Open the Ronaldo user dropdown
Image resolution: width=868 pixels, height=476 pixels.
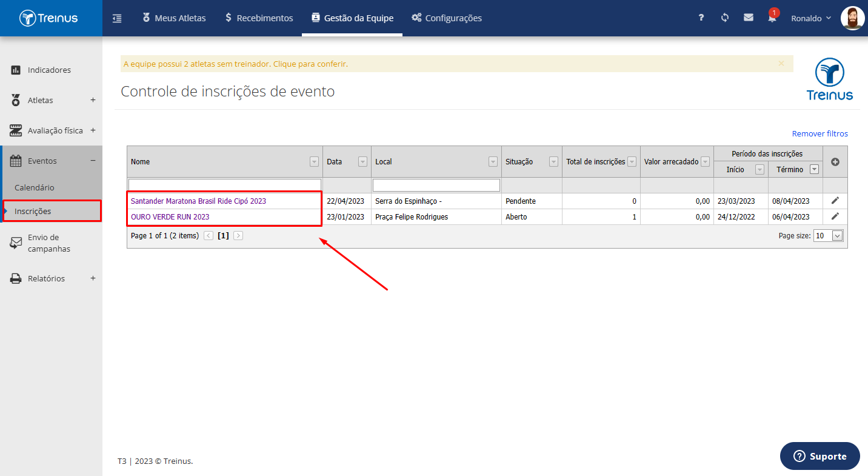tap(810, 18)
